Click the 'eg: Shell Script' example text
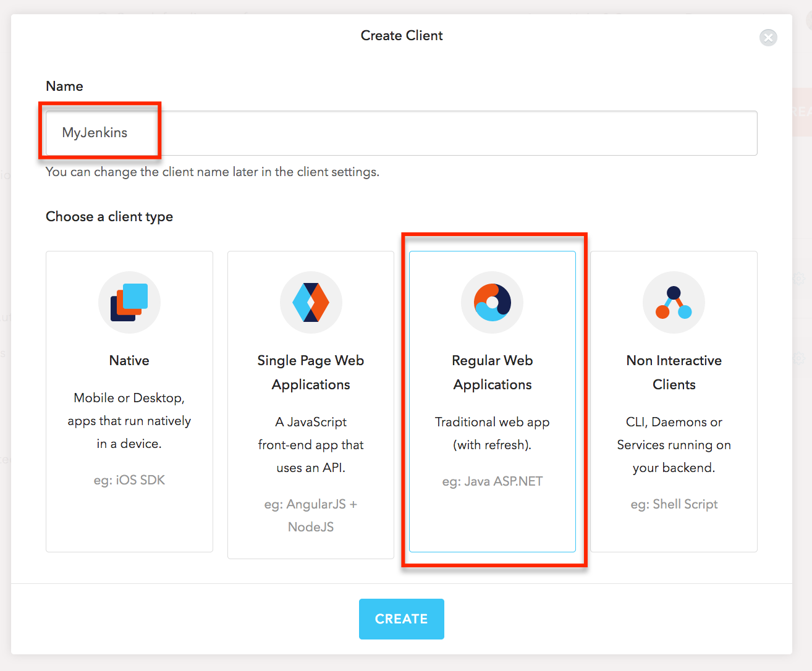The image size is (812, 671). tap(674, 504)
